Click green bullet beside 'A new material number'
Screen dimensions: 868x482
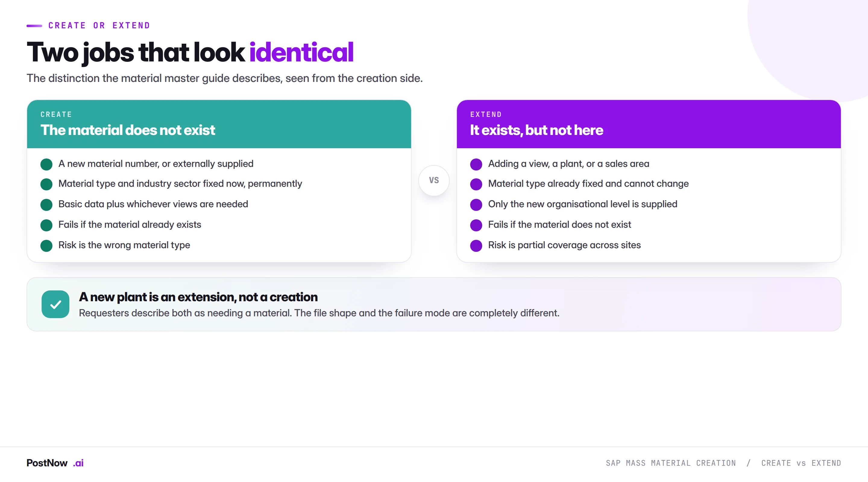[46, 164]
